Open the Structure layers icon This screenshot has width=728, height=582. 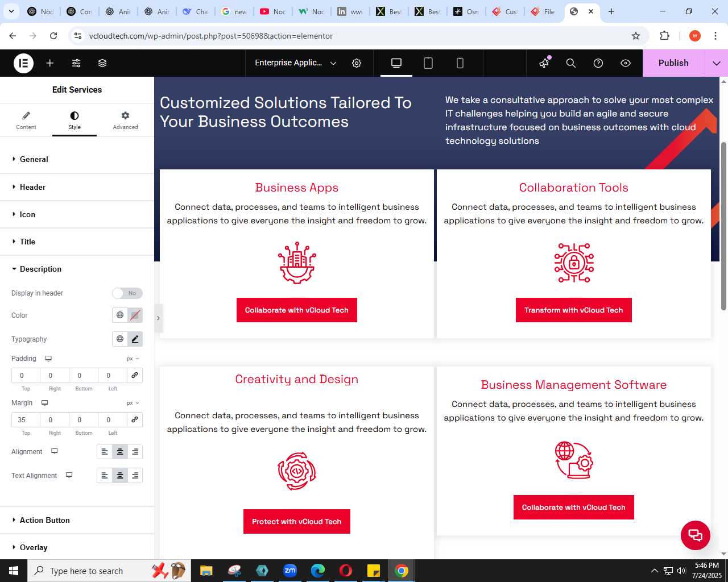click(x=102, y=63)
